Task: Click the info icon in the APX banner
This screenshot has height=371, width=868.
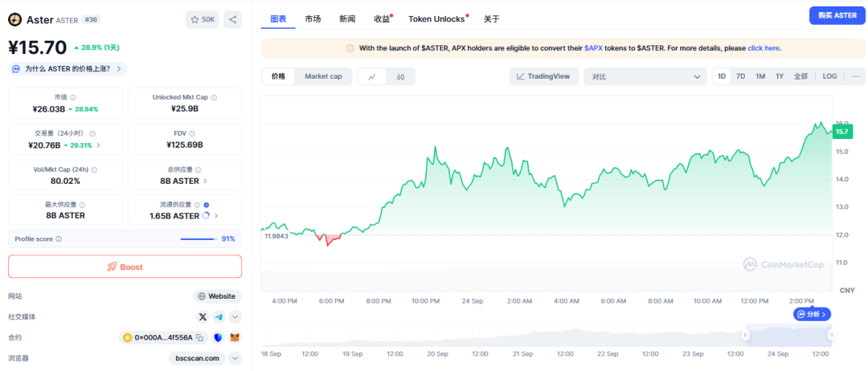Action: 350,48
